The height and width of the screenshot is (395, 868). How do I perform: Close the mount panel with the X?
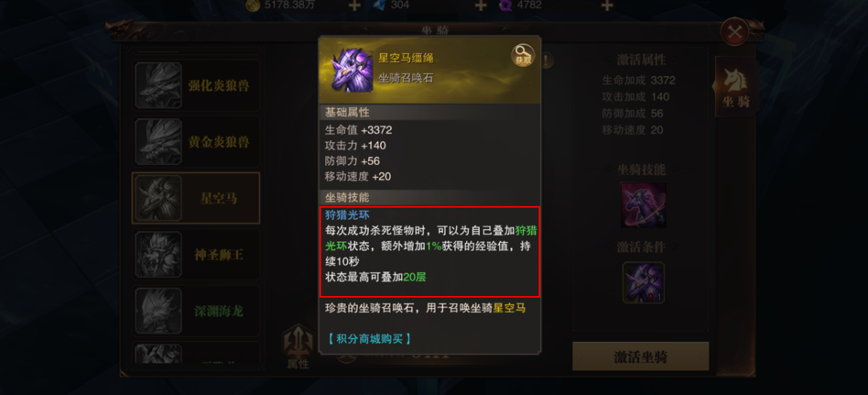click(735, 32)
